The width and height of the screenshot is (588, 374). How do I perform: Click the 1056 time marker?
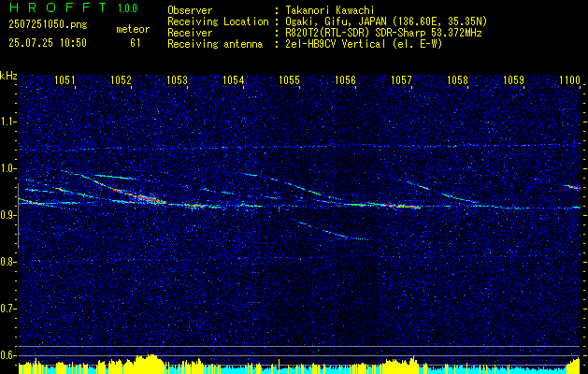click(x=345, y=79)
